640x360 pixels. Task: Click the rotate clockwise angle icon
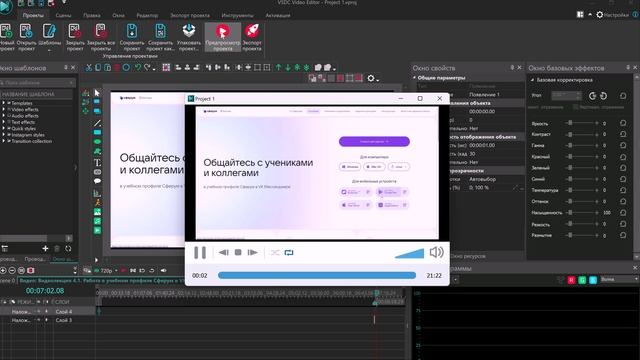click(592, 96)
